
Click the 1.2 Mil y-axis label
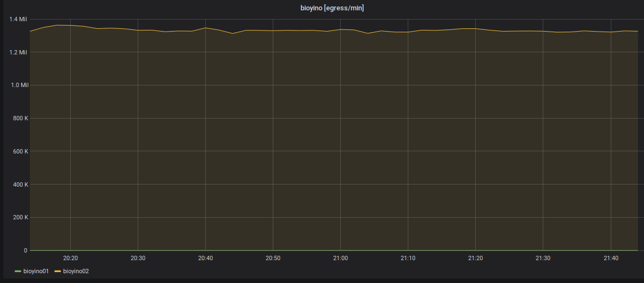tap(18, 52)
